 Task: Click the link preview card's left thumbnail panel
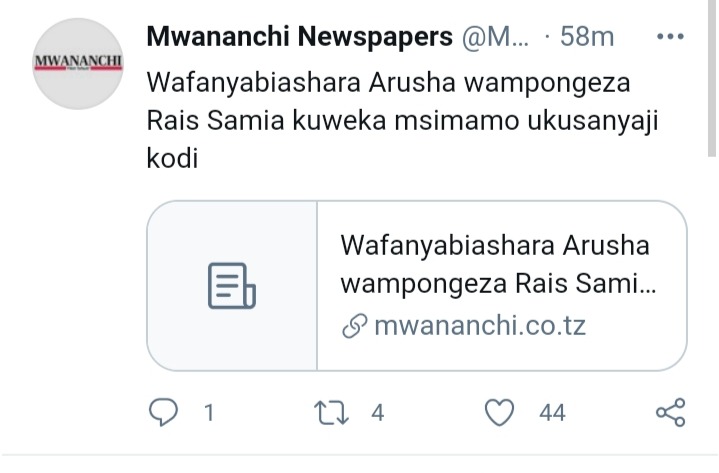click(x=232, y=286)
